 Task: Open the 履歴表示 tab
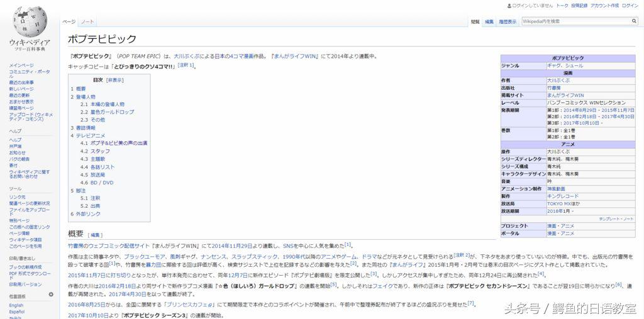click(x=508, y=22)
